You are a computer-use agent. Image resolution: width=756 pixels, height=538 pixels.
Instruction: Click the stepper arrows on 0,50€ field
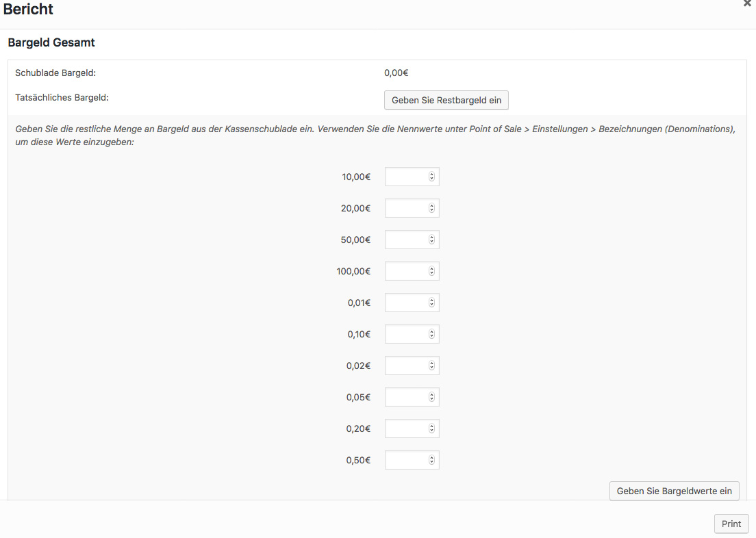431,460
